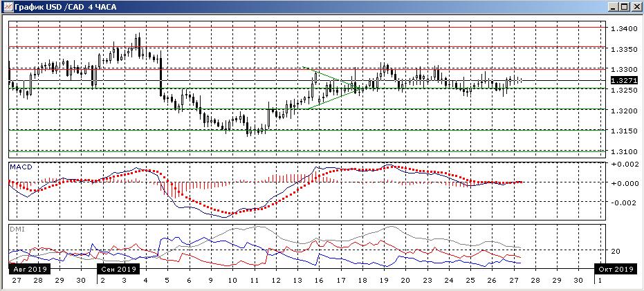This screenshot has height=291, width=644.
Task: Click the Окт 2019 month marker
Action: pyautogui.click(x=615, y=269)
